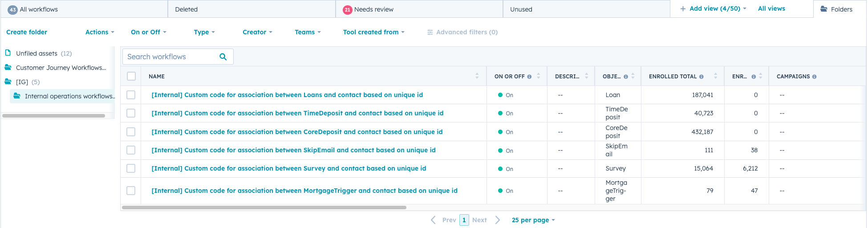Click the Unfiled assets document icon

pos(8,53)
